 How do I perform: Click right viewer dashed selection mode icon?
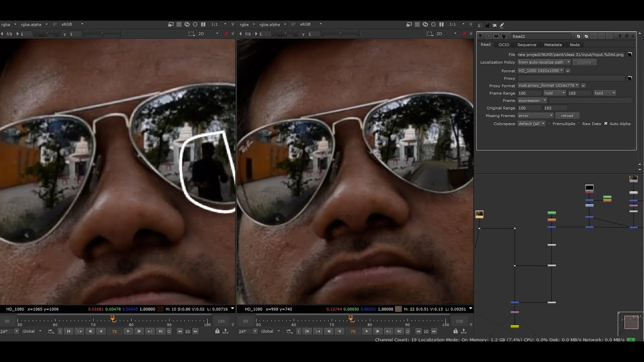(x=429, y=34)
